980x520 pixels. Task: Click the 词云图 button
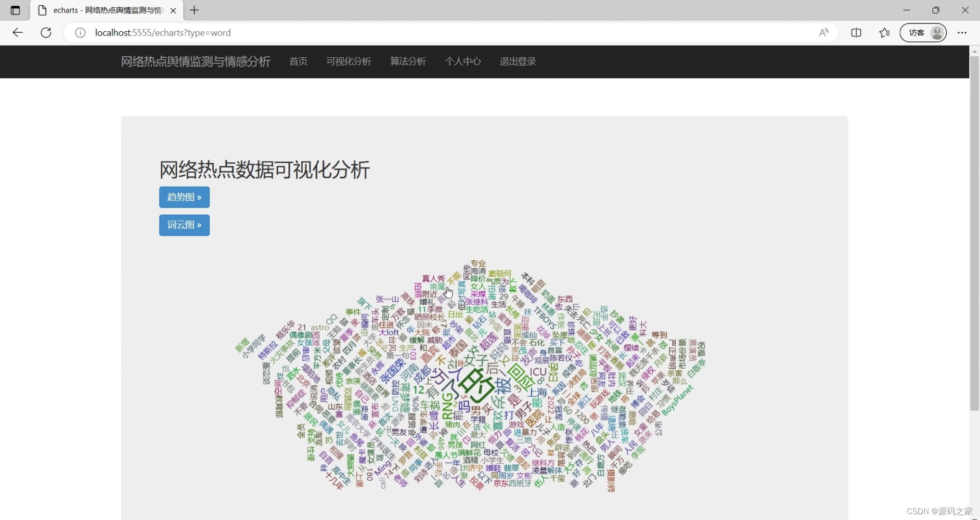pos(184,225)
